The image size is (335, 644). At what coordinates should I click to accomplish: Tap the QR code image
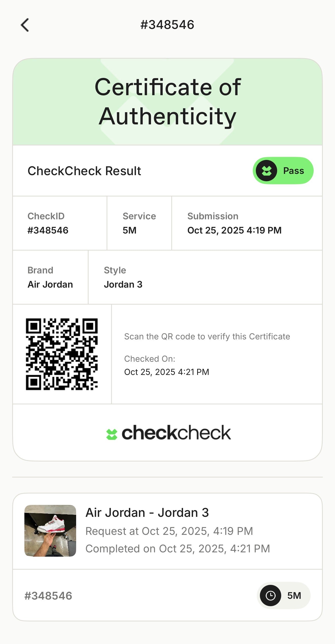pos(62,354)
